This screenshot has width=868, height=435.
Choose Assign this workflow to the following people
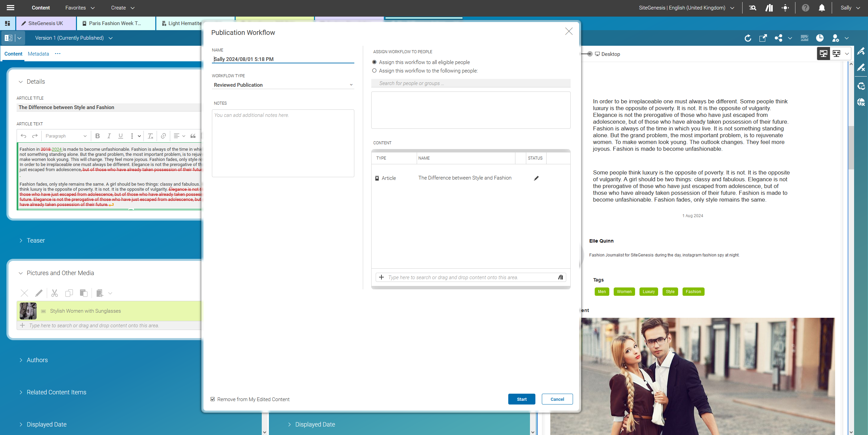point(374,70)
